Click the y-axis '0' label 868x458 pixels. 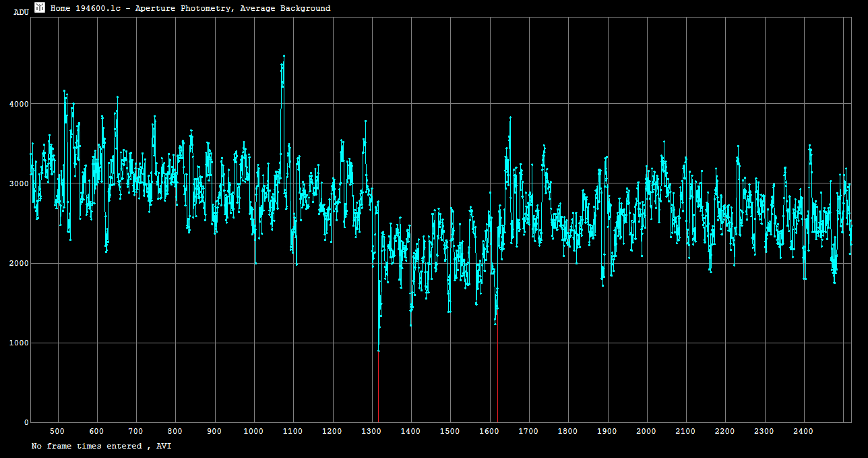(x=26, y=423)
